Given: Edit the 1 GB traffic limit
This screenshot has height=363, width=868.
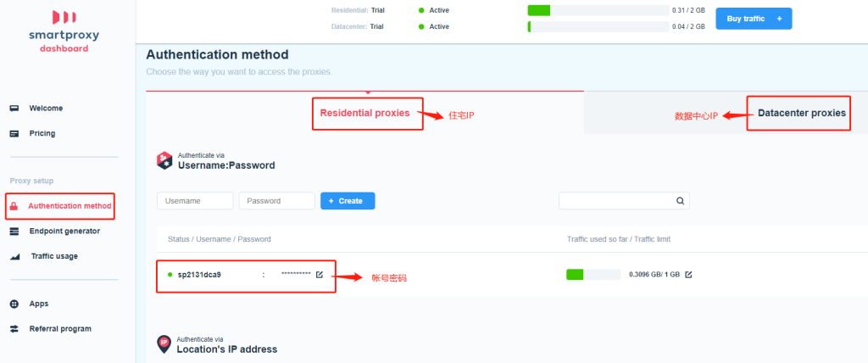Looking at the screenshot, I should pos(688,274).
